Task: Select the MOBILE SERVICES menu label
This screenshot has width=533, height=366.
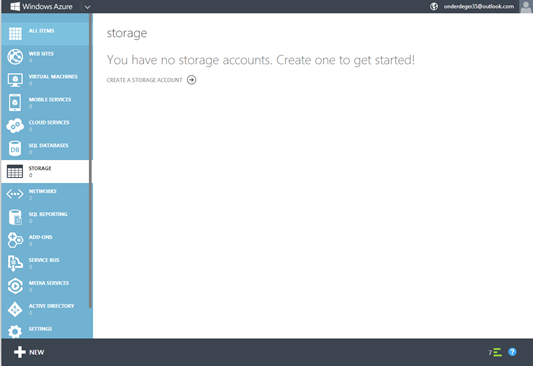Action: pyautogui.click(x=50, y=100)
